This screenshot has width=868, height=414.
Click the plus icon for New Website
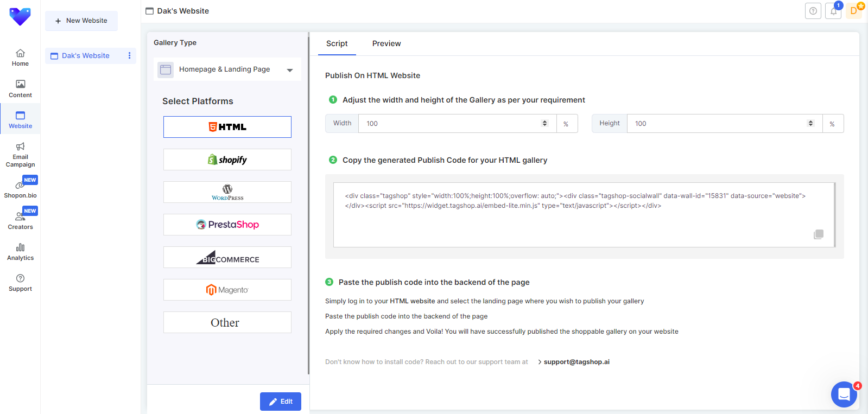point(58,21)
